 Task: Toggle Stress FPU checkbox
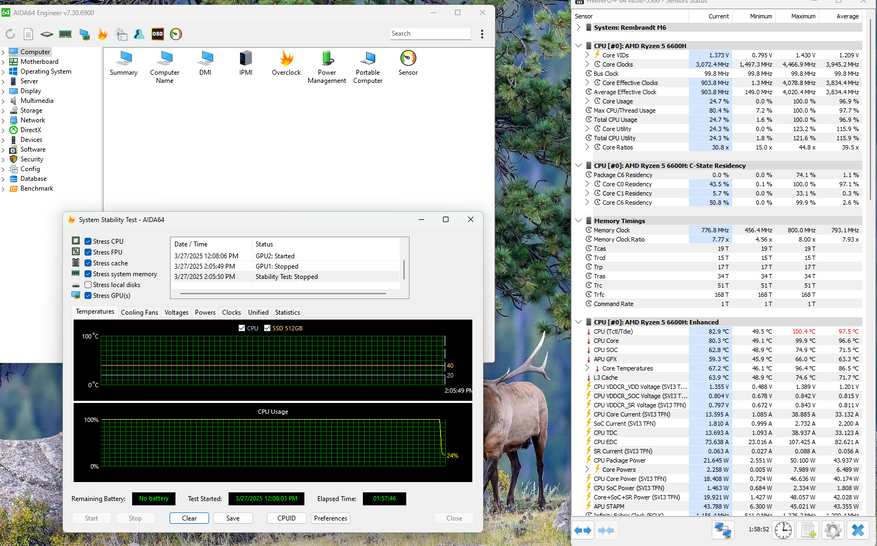(x=88, y=252)
